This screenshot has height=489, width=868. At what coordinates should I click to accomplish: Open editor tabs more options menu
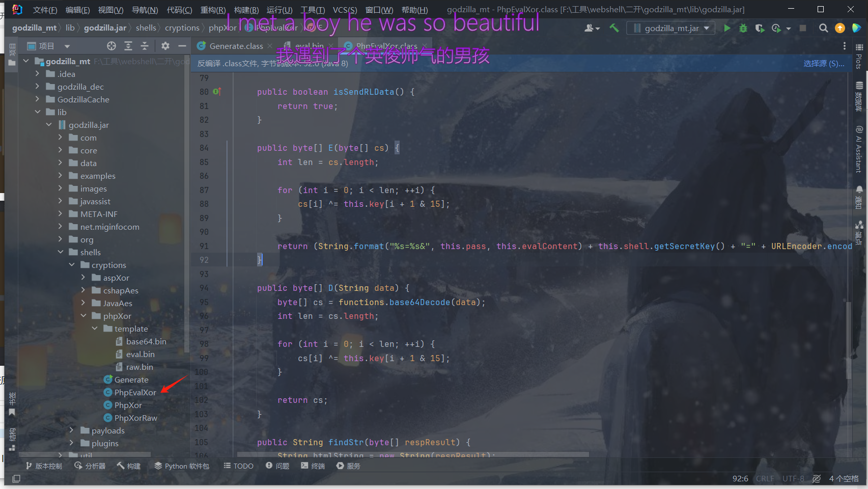point(845,46)
